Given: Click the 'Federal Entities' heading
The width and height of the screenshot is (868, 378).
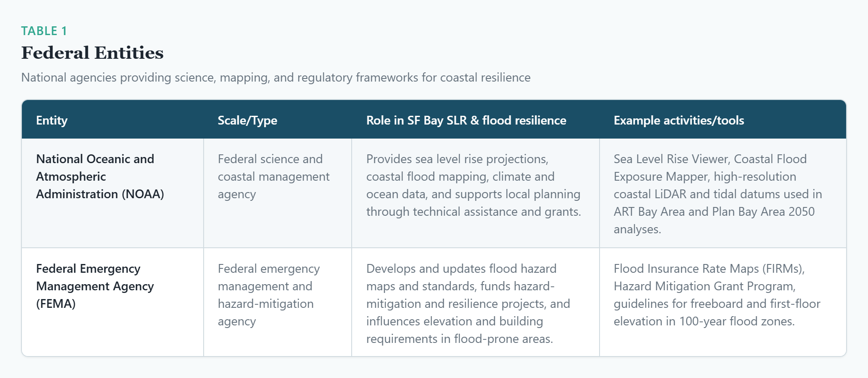Looking at the screenshot, I should [x=92, y=53].
